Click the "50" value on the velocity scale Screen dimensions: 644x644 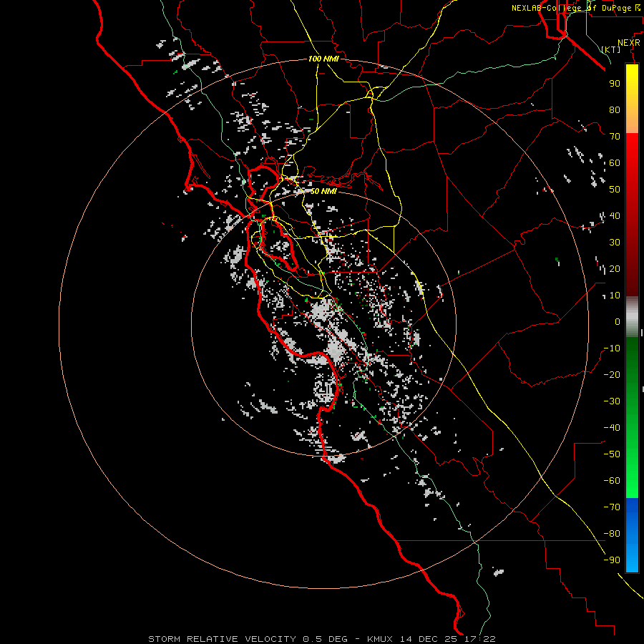click(615, 190)
